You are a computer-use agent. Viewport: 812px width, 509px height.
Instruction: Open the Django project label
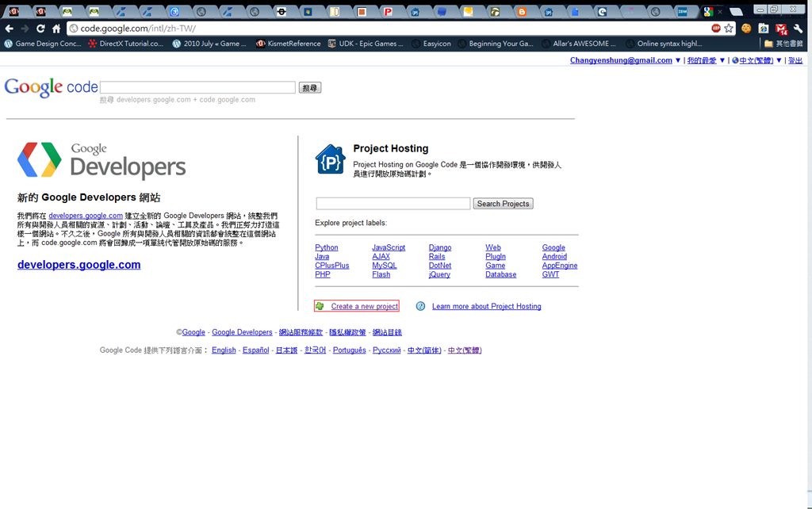point(439,247)
